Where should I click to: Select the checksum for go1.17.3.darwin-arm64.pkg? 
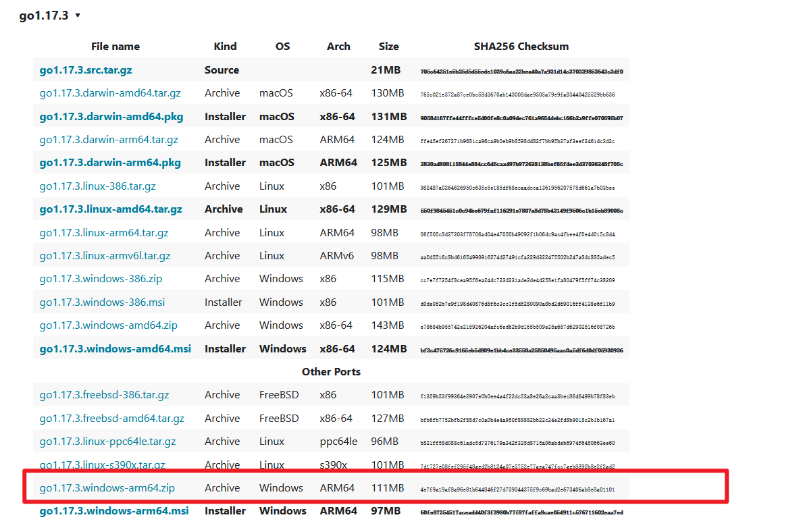pos(522,164)
